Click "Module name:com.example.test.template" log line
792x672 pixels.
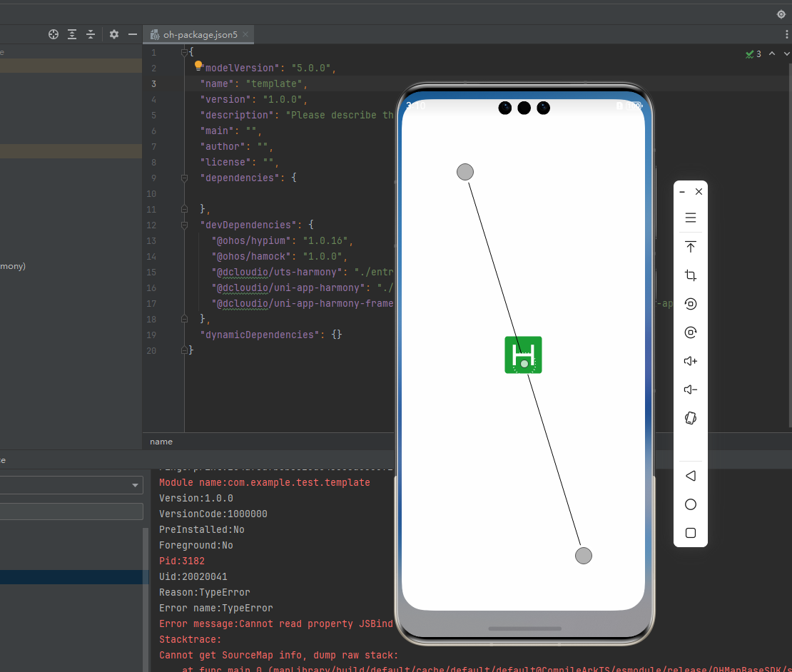coord(265,483)
